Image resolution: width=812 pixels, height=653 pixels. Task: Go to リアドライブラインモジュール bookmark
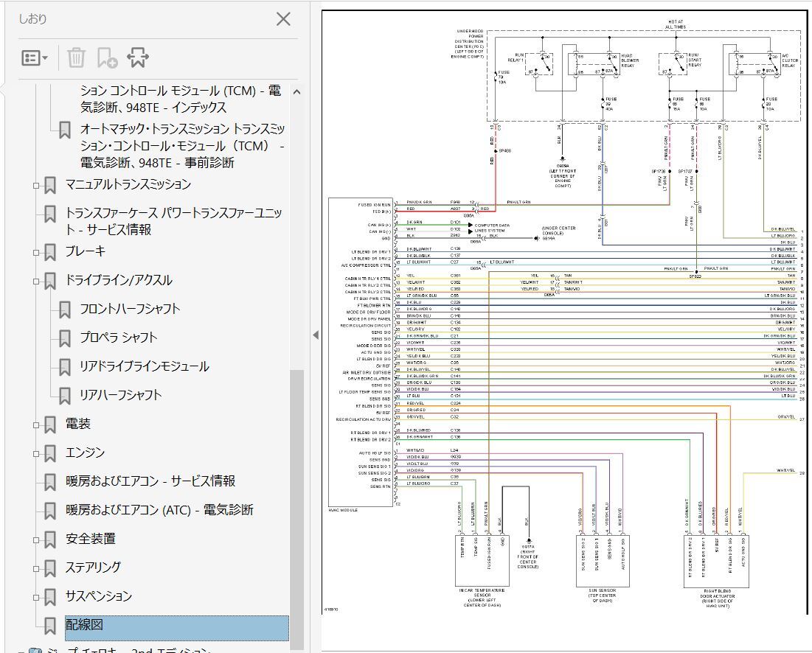tap(144, 366)
